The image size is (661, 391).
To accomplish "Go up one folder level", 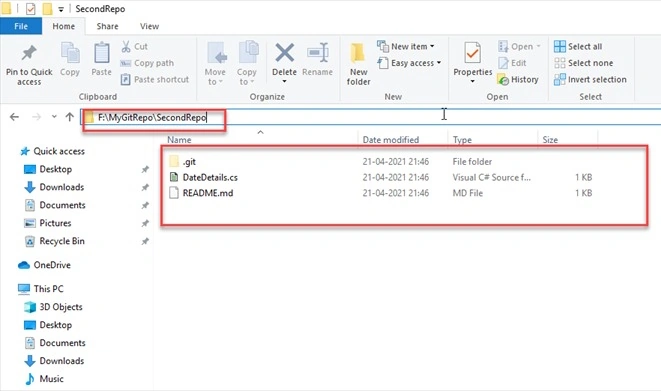I will click(x=70, y=117).
